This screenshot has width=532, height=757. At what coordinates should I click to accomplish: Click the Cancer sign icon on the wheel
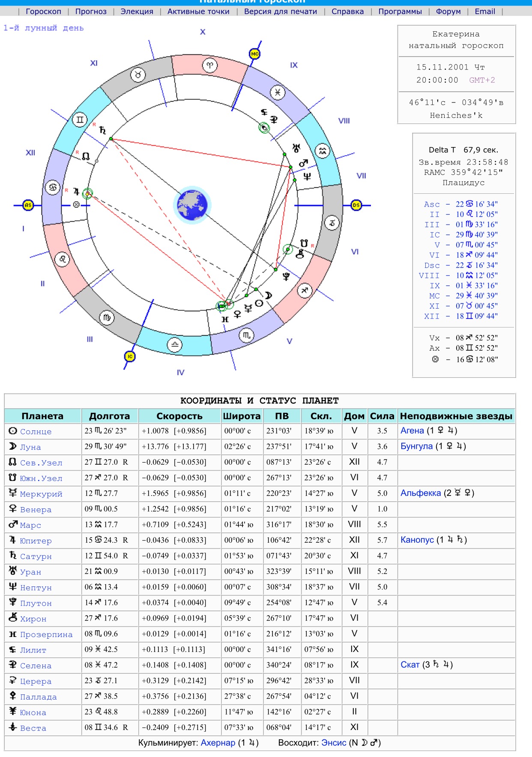[53, 187]
